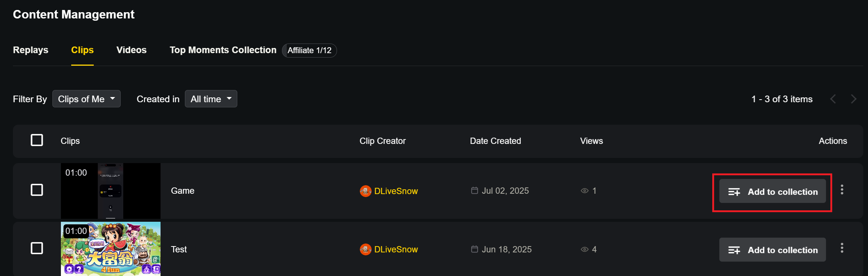The image size is (868, 276).
Task: Switch to the Videos tab
Action: click(131, 50)
